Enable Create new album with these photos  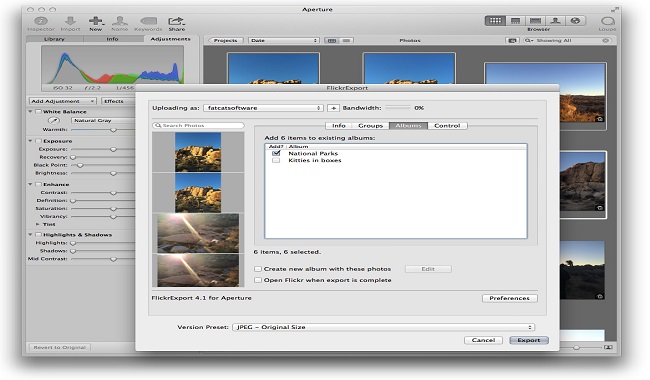(x=258, y=269)
